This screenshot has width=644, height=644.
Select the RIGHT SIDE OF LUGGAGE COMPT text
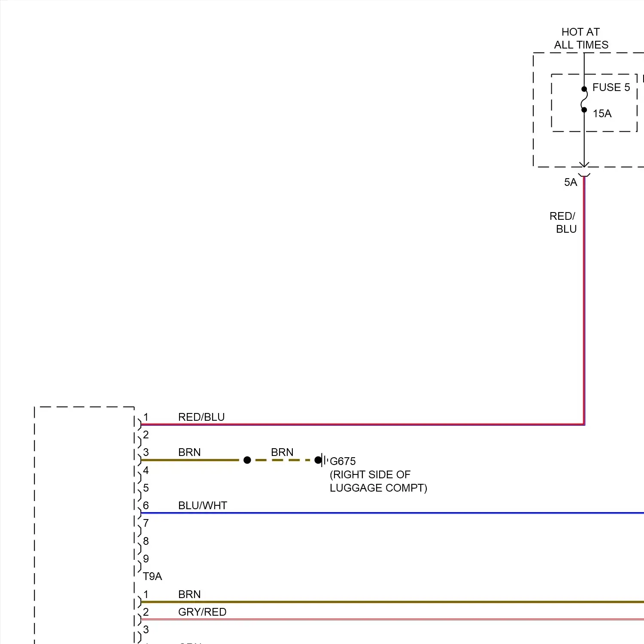click(378, 481)
